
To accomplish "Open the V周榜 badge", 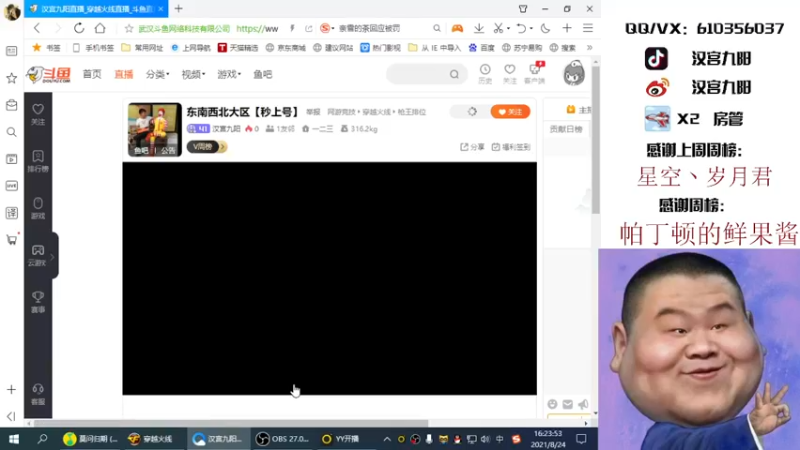I will [203, 147].
